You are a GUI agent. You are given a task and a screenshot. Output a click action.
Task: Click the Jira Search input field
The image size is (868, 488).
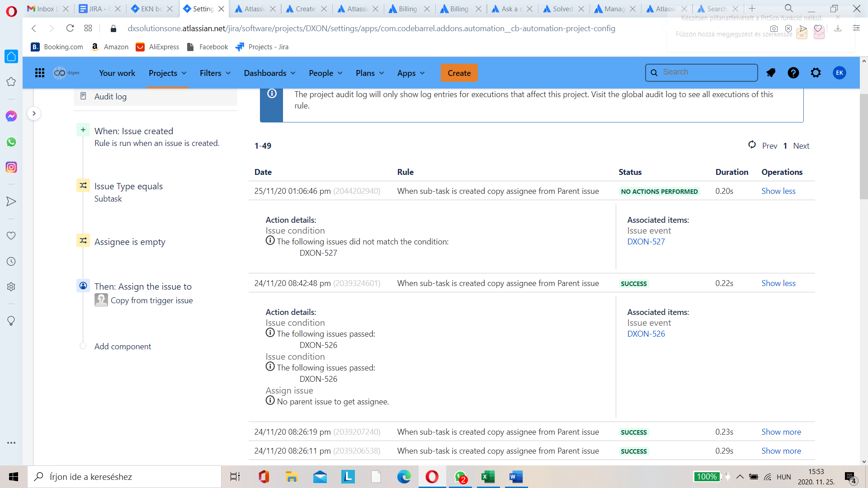(x=701, y=72)
